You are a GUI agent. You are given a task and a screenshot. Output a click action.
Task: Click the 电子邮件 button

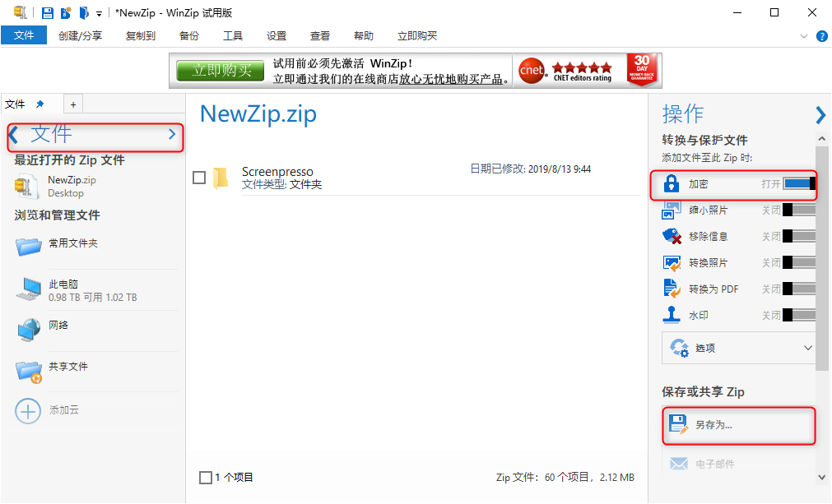click(x=739, y=464)
